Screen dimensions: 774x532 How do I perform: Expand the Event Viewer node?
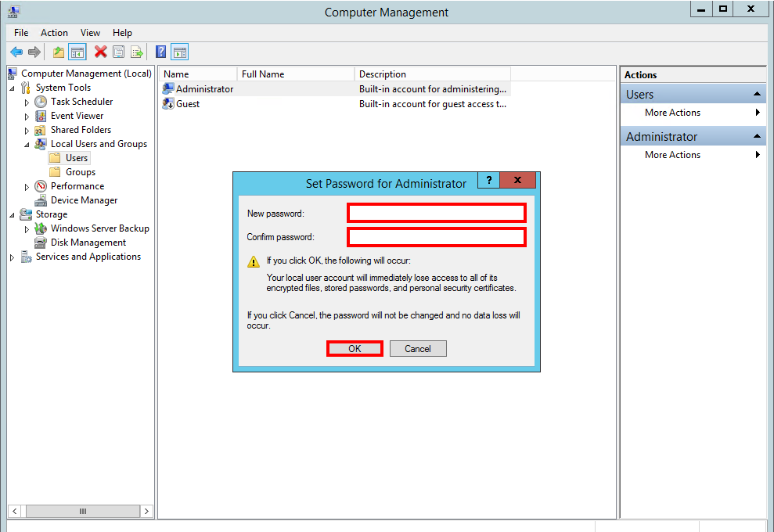click(x=27, y=117)
